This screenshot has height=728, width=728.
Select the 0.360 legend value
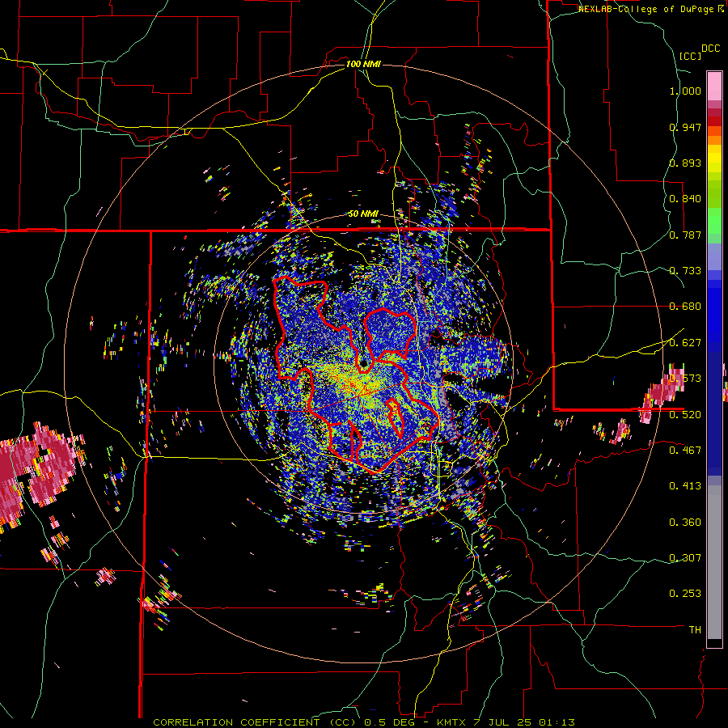click(685, 523)
